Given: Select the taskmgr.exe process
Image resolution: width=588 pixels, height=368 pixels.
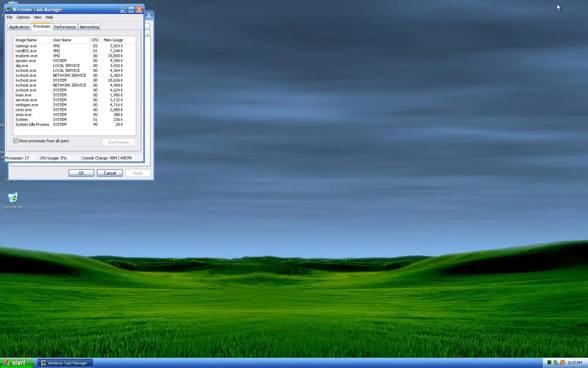Looking at the screenshot, I should click(x=69, y=46).
